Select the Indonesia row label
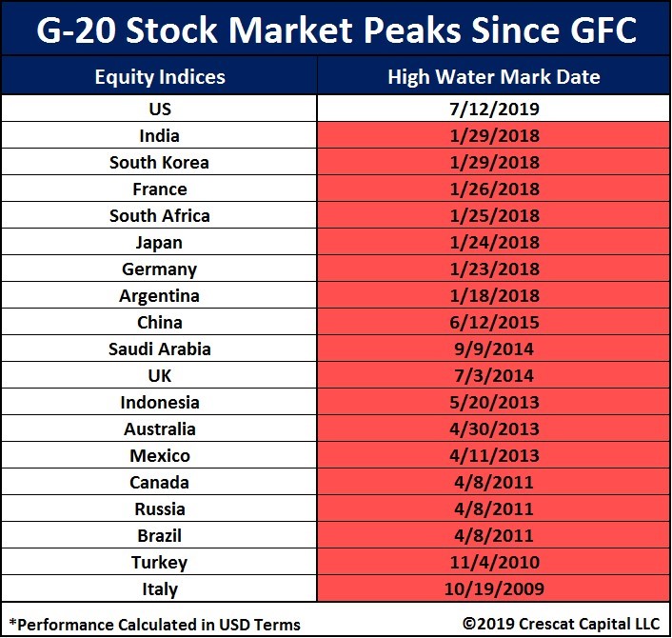The image size is (672, 638). point(160,402)
